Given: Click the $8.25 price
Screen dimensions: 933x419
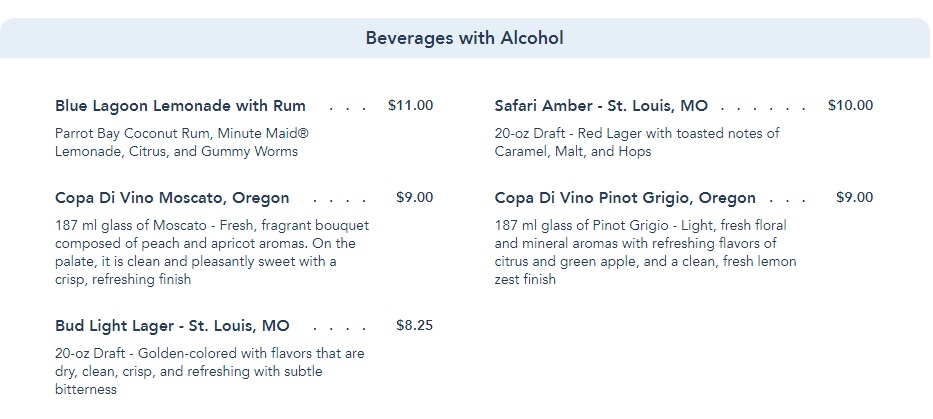Looking at the screenshot, I should tap(414, 325).
